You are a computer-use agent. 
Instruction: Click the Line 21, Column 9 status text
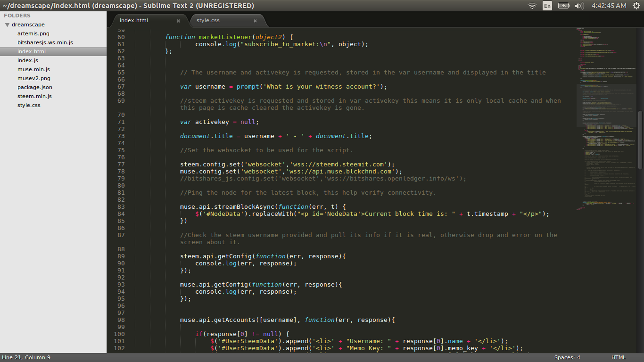[26, 357]
